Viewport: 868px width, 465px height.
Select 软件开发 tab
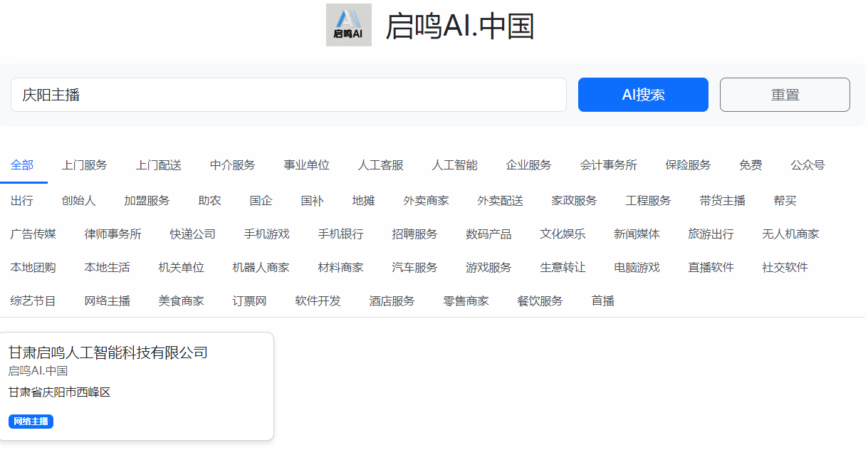point(318,301)
